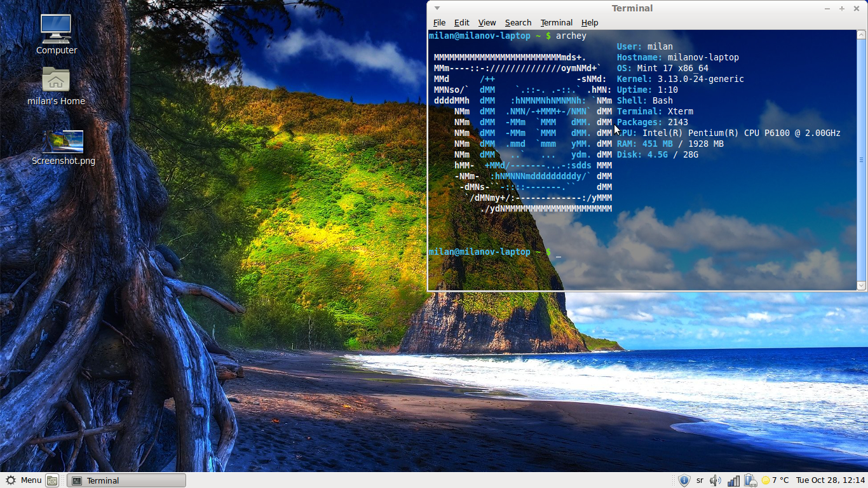Click the 'User: milan' line in Terminal
The width and height of the screenshot is (868, 488).
click(x=645, y=46)
